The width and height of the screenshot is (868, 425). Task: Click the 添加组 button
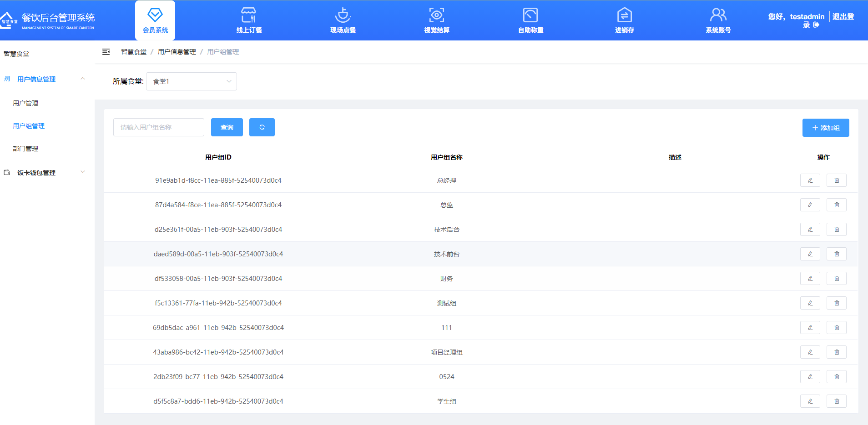click(826, 128)
